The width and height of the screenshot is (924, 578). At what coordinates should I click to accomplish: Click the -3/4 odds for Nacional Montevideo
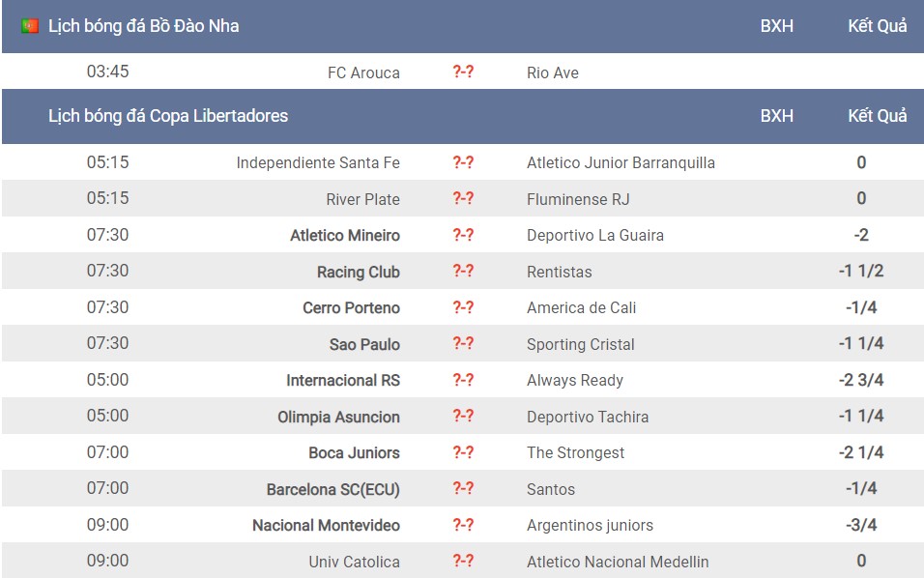pyautogui.click(x=861, y=525)
